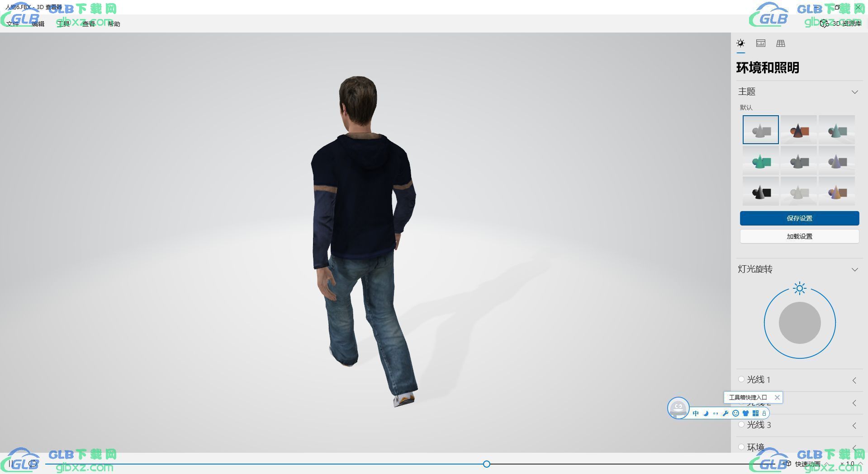Viewport: 868px width, 474px height.
Task: Open the 编辑 menu
Action: pos(38,24)
